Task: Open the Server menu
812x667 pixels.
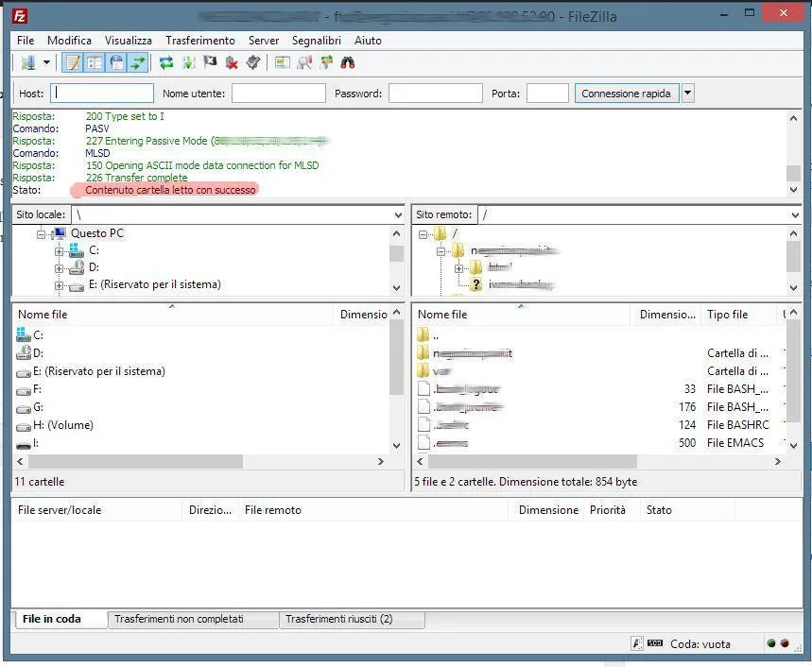Action: click(x=264, y=41)
